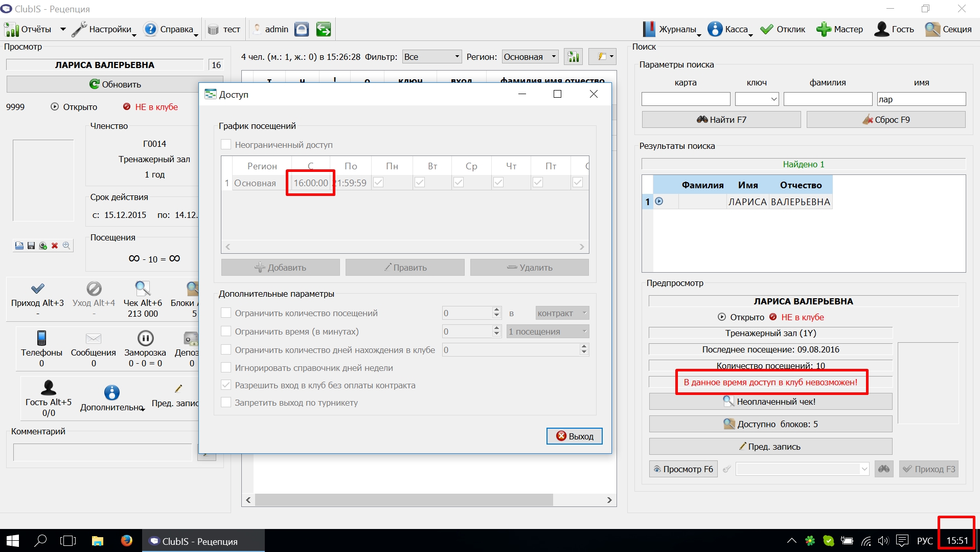Click the Гость person icon in toolbar

[881, 29]
